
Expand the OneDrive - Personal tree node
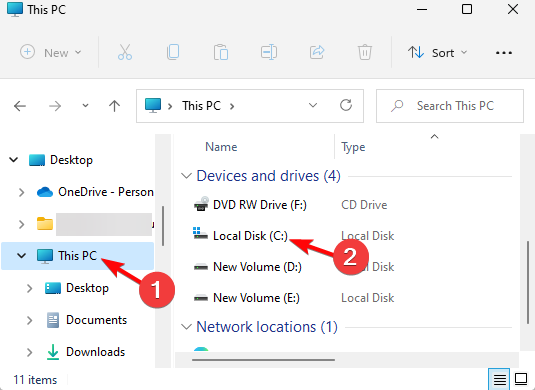21,192
